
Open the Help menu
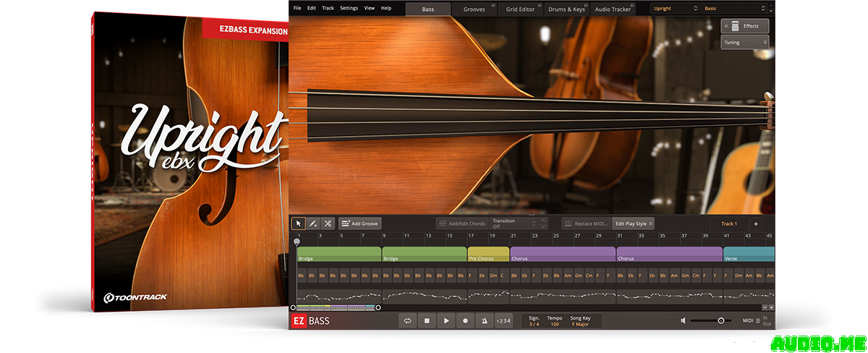[x=386, y=8]
